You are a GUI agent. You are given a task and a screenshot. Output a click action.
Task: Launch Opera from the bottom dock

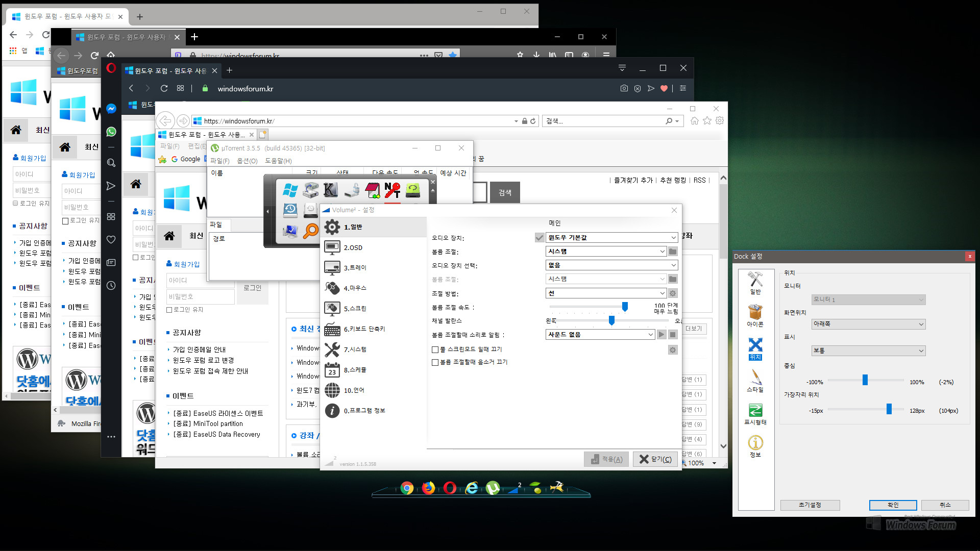(x=450, y=488)
